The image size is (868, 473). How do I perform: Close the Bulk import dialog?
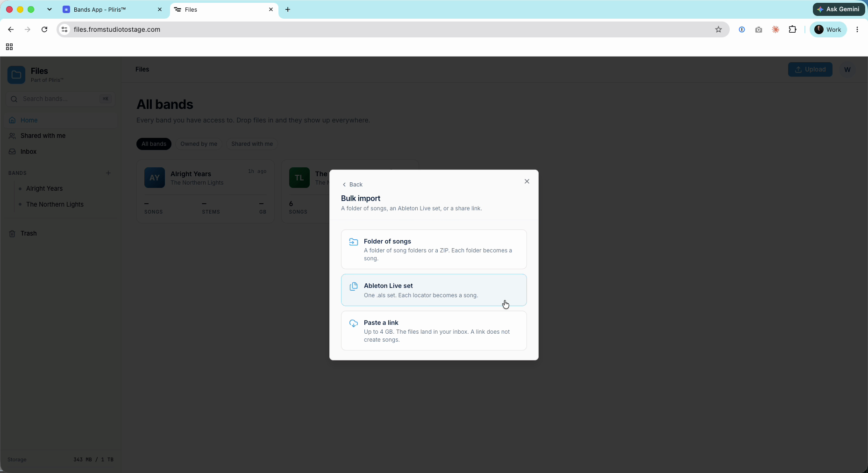(527, 181)
